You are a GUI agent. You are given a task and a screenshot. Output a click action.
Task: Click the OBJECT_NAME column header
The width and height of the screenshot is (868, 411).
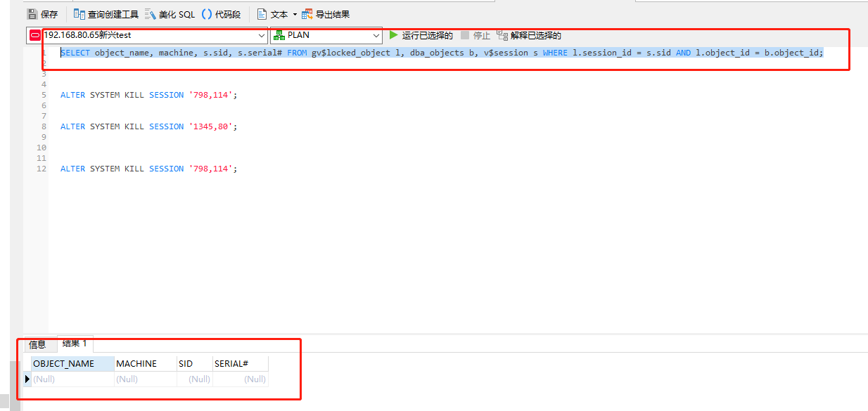click(x=72, y=364)
